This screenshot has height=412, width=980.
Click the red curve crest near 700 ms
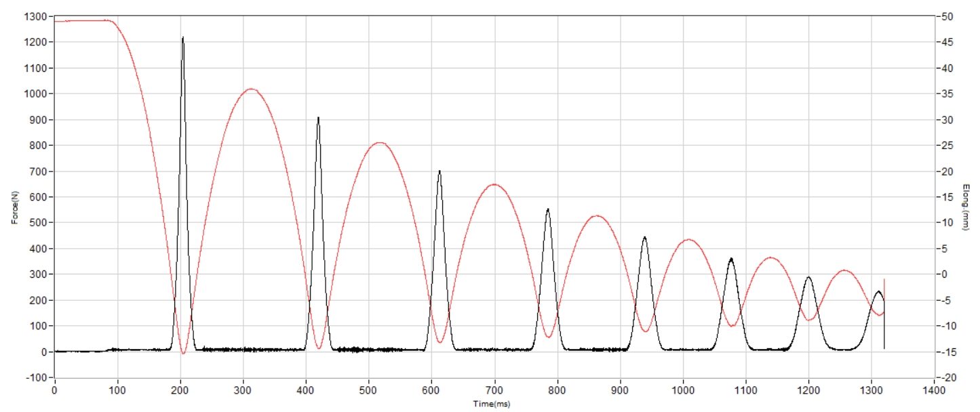point(494,184)
